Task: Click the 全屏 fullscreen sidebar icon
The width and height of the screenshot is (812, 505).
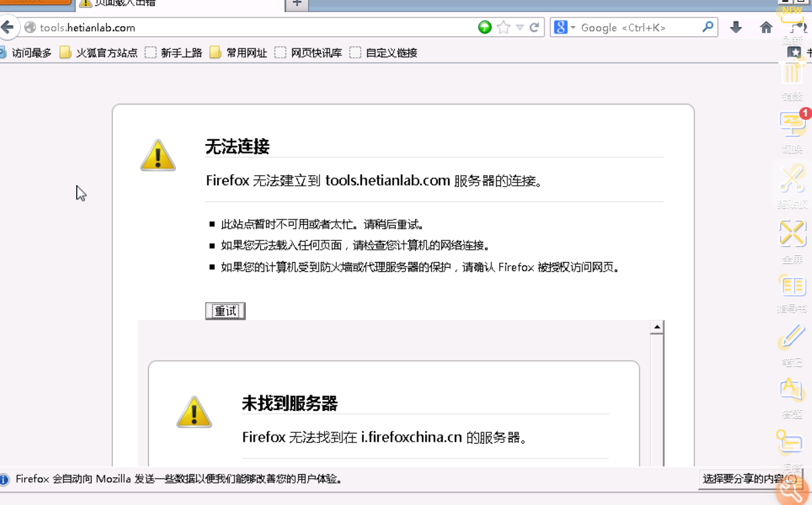Action: [x=792, y=241]
